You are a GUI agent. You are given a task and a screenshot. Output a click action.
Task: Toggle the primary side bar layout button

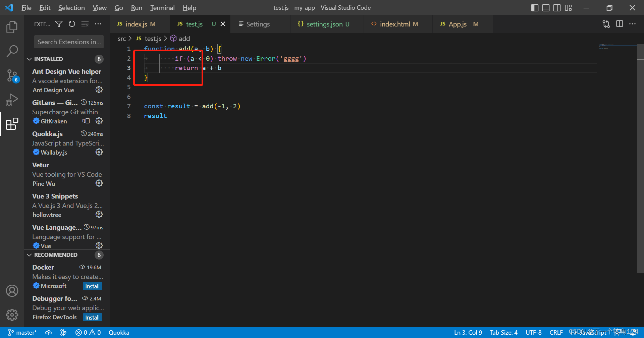pos(535,8)
